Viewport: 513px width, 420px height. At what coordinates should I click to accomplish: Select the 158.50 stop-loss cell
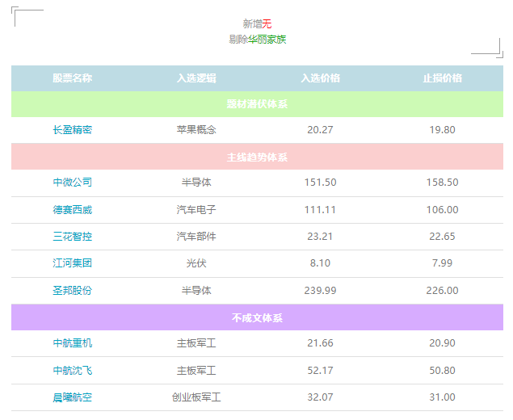[443, 183]
